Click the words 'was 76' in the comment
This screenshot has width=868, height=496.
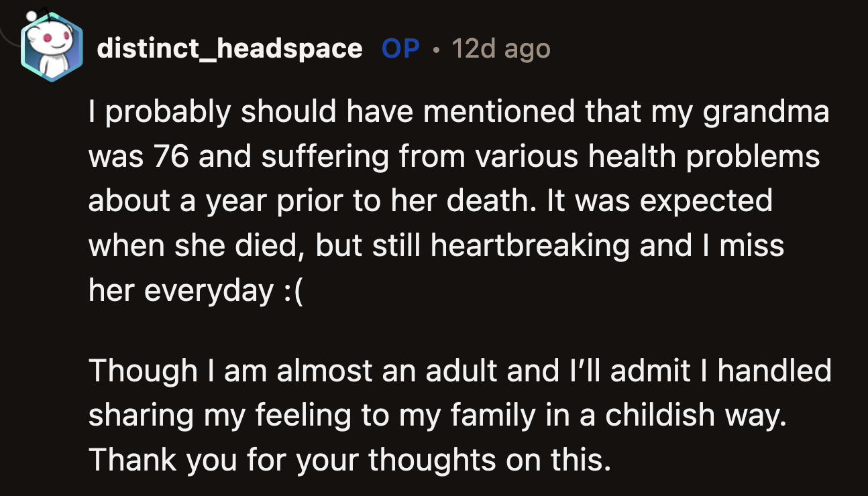(141, 156)
